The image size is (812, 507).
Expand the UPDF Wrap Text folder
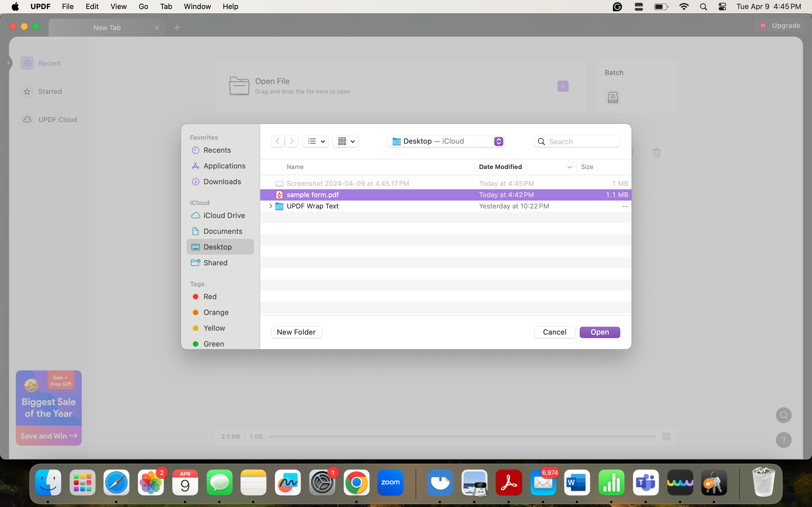270,206
